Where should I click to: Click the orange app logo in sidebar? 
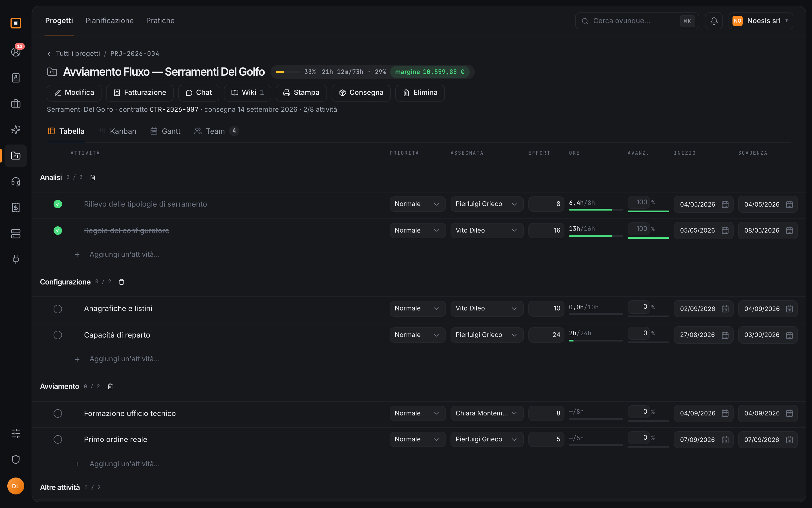point(16,23)
